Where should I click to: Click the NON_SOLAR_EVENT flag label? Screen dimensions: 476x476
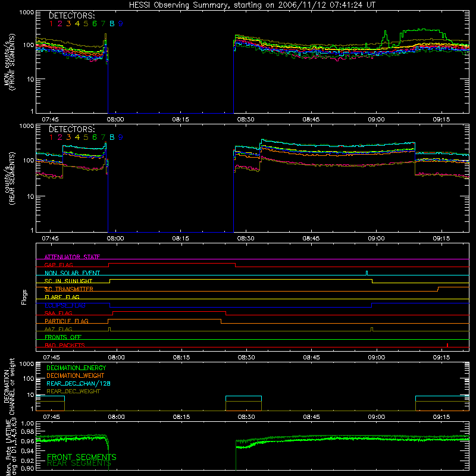(x=72, y=273)
